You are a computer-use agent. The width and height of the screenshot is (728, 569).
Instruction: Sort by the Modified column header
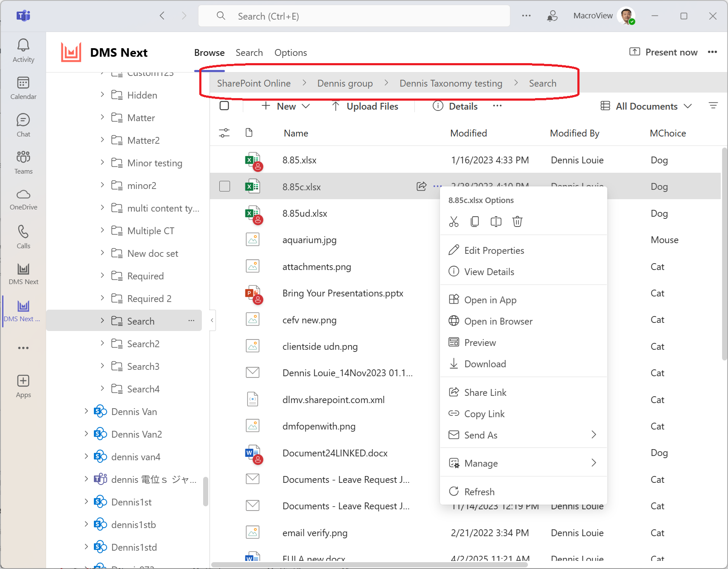tap(469, 133)
